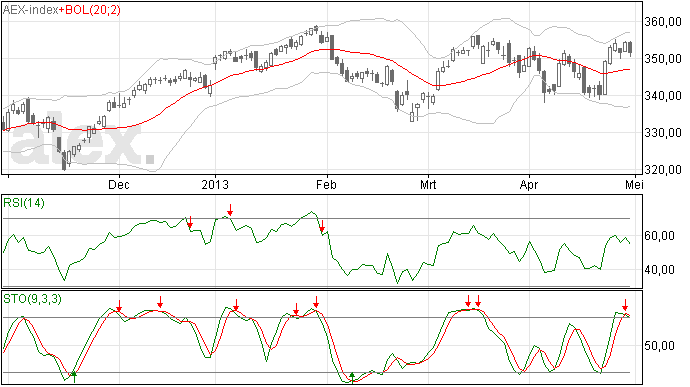This screenshot has height=387, width=690.
Task: Select the 350,00 price axis value
Action: [663, 59]
